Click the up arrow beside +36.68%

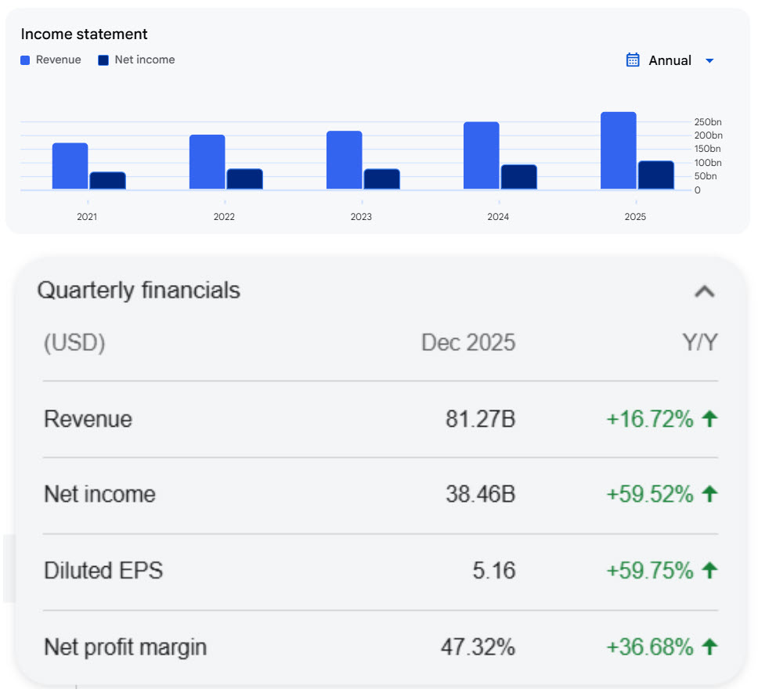click(709, 647)
